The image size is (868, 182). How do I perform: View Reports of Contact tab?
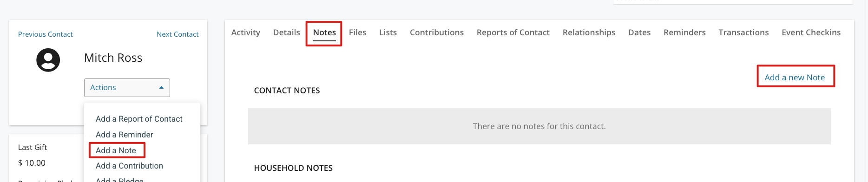pyautogui.click(x=513, y=32)
